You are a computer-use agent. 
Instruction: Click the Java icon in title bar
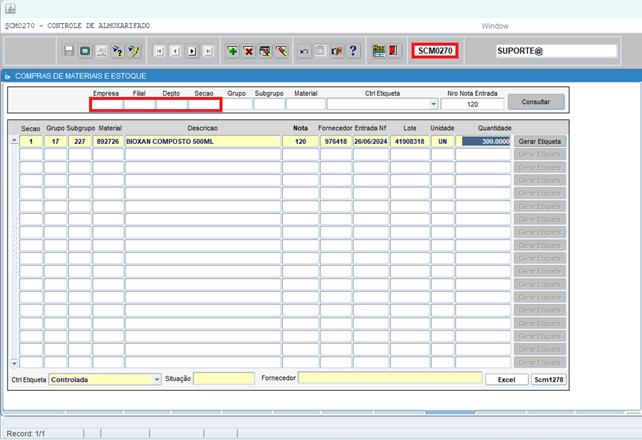tap(10, 8)
